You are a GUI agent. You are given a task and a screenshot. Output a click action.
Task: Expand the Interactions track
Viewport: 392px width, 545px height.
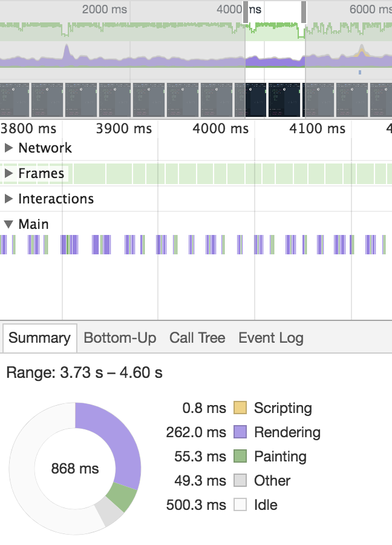8,199
